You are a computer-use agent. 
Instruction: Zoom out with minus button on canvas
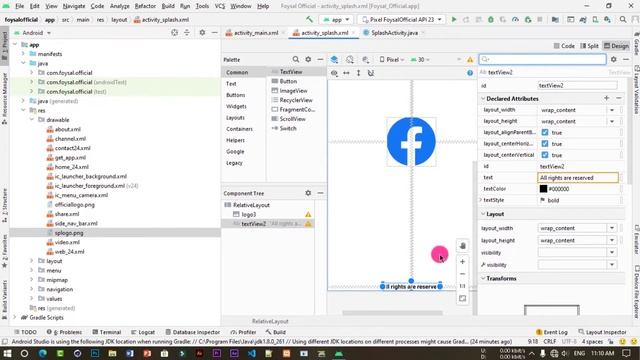[x=462, y=274]
